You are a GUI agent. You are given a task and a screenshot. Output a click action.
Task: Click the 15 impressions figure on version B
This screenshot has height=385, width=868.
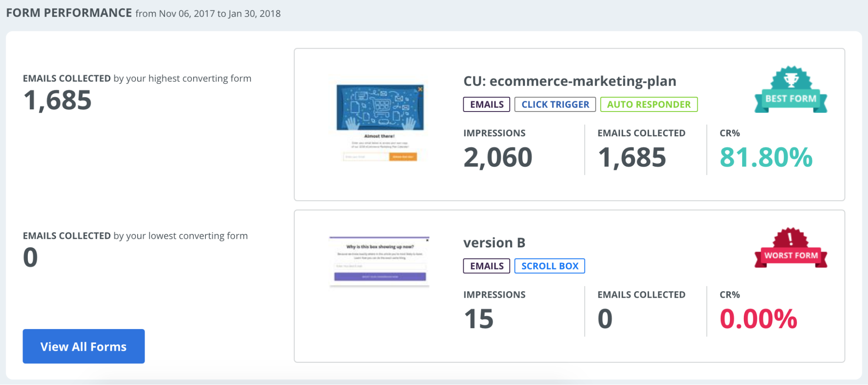(479, 319)
